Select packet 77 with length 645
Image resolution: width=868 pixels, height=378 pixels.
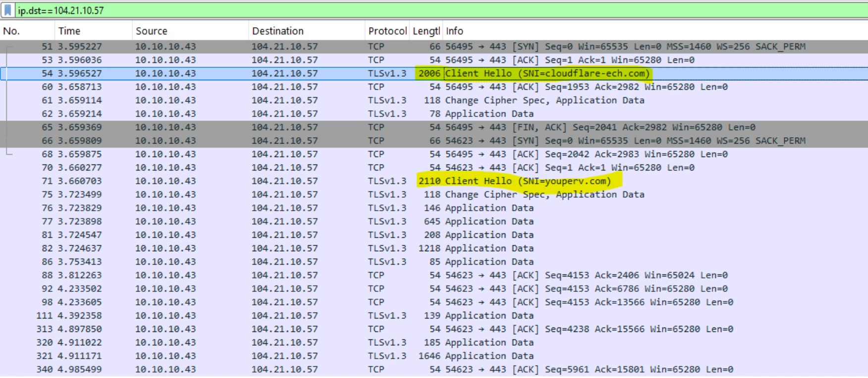[x=434, y=221]
